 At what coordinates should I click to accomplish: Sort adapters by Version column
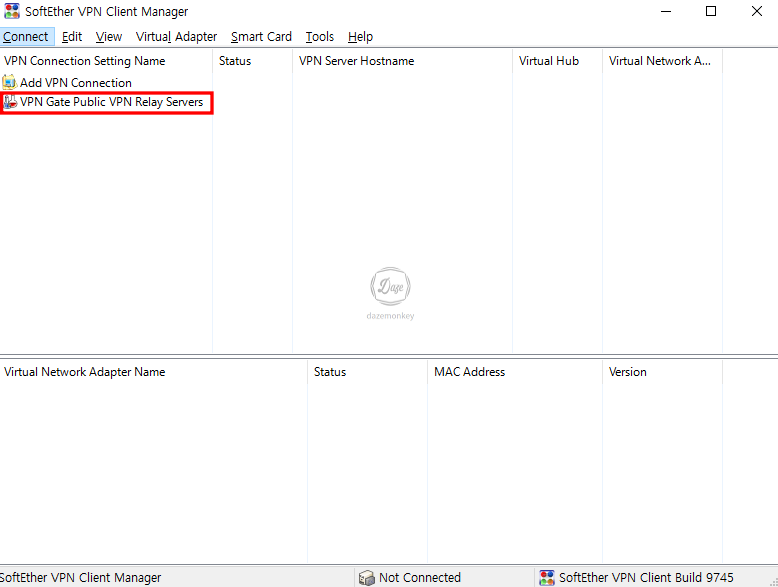[662, 372]
